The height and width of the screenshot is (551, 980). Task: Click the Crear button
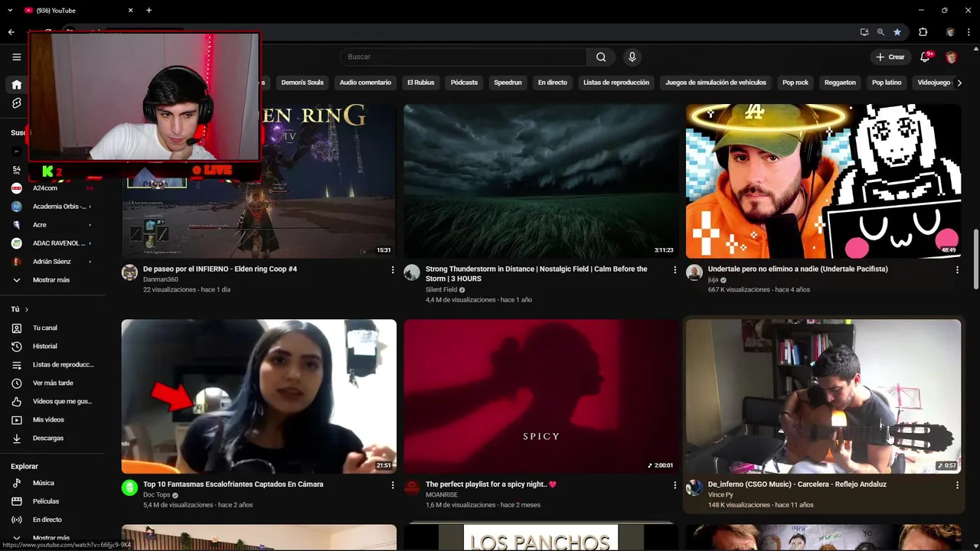pos(890,57)
